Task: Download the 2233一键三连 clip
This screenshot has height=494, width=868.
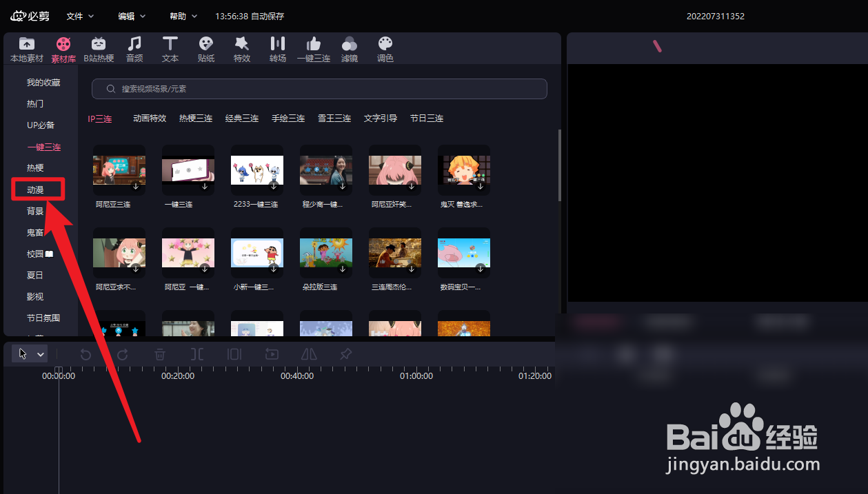Action: [x=274, y=187]
